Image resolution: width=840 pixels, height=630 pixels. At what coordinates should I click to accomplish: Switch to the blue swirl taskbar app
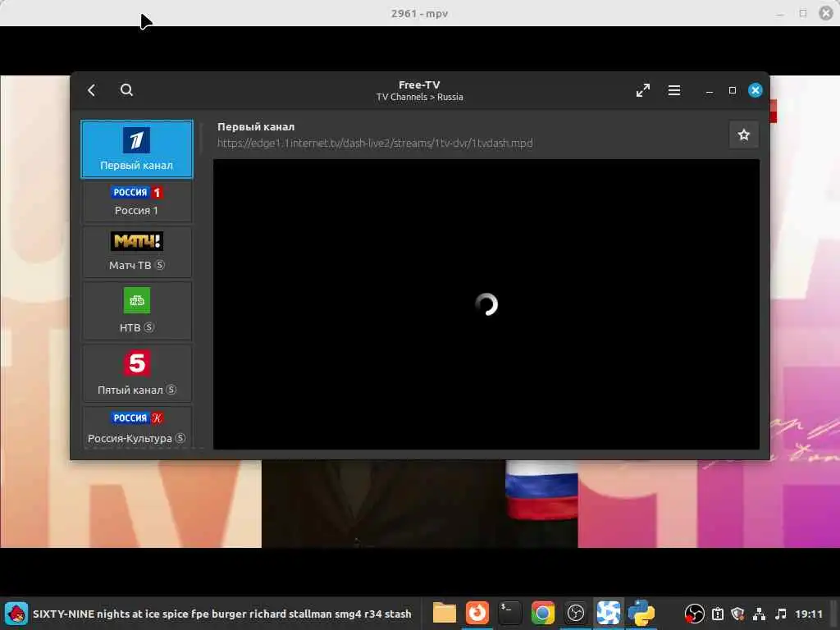tap(608, 613)
